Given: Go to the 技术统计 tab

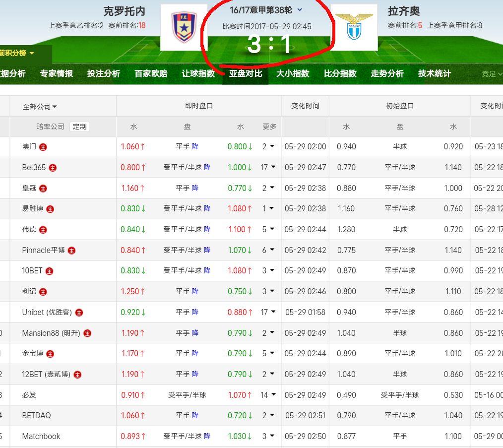Looking at the screenshot, I should [434, 73].
